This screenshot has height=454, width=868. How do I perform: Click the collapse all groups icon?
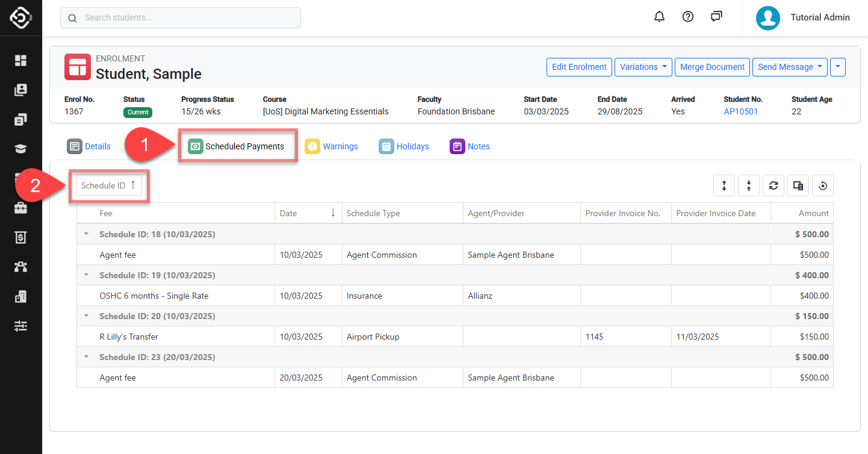click(x=749, y=186)
